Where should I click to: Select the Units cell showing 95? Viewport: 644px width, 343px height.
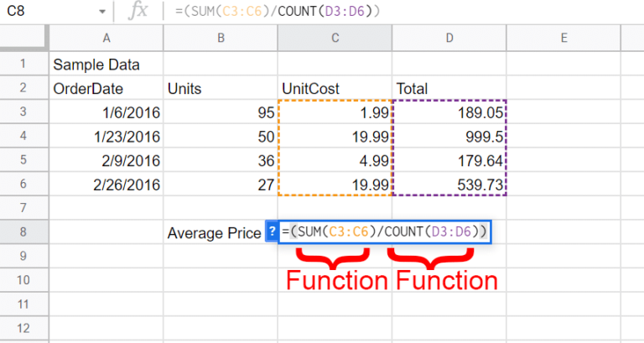coord(221,112)
